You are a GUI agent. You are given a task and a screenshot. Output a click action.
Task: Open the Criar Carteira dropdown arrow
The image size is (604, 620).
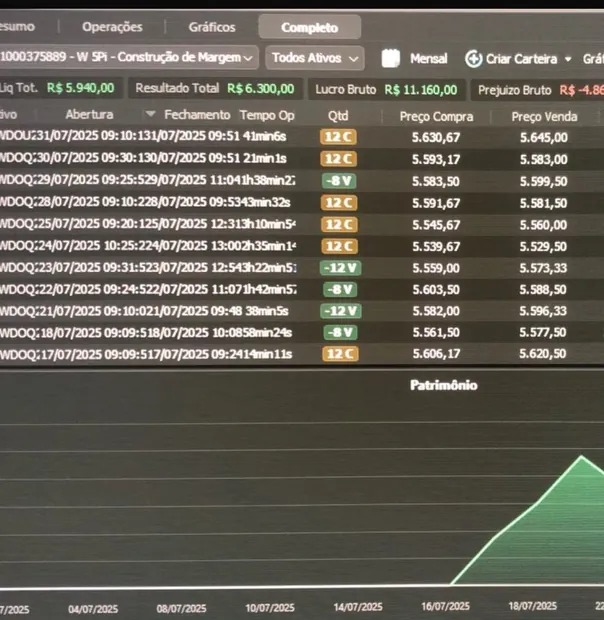tap(568, 59)
